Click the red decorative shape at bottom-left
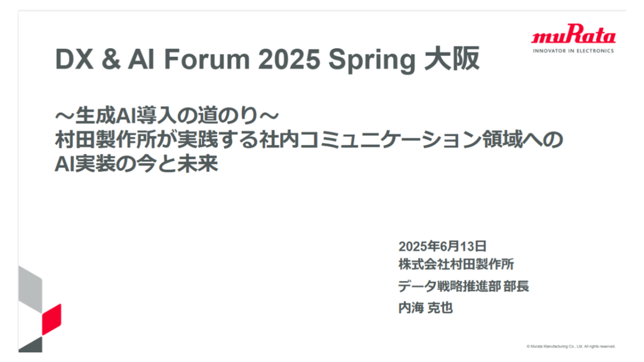This screenshot has width=644, height=362. point(52,318)
